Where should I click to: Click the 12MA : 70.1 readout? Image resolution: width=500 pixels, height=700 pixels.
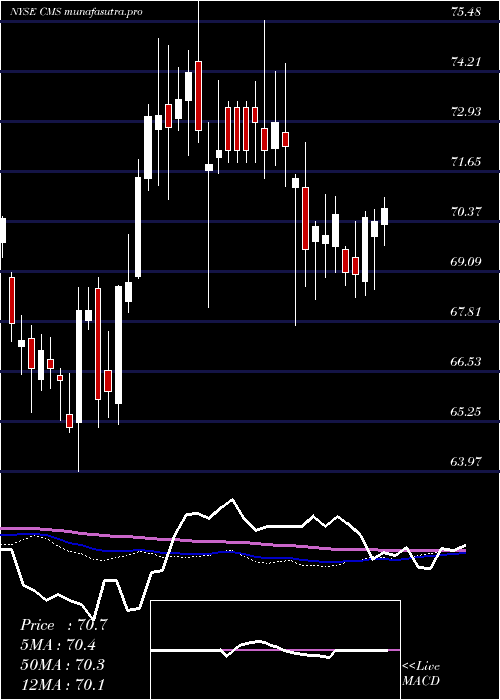62,684
